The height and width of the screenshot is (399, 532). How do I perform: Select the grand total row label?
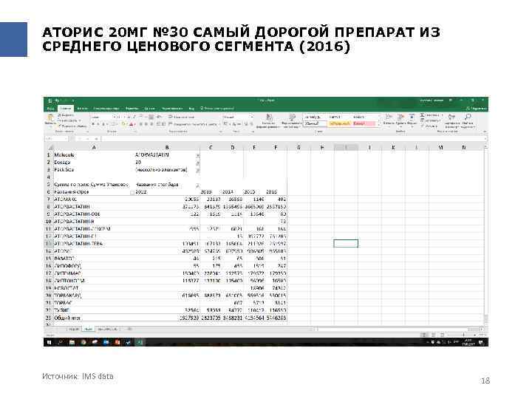click(x=66, y=318)
